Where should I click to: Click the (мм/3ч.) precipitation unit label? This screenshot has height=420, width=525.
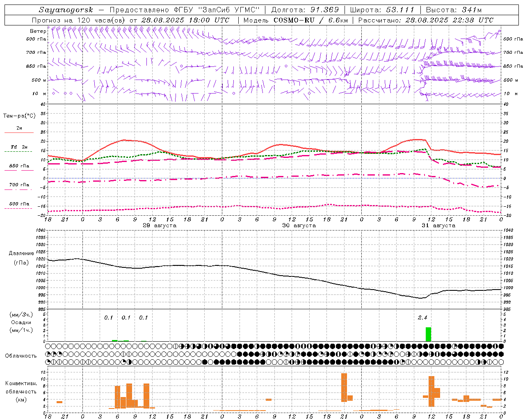(21, 315)
